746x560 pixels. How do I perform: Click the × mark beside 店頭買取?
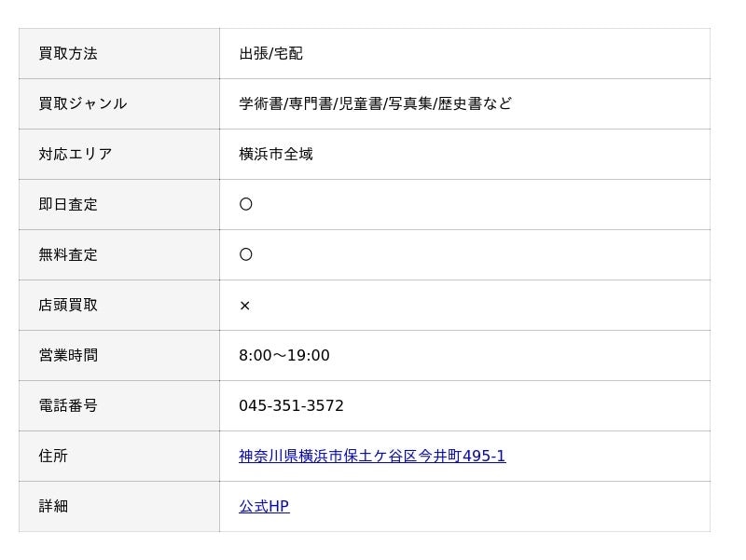click(x=245, y=306)
